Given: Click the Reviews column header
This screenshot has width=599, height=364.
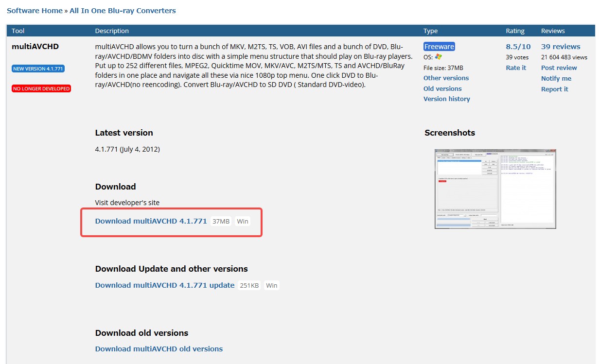Looking at the screenshot, I should (553, 31).
